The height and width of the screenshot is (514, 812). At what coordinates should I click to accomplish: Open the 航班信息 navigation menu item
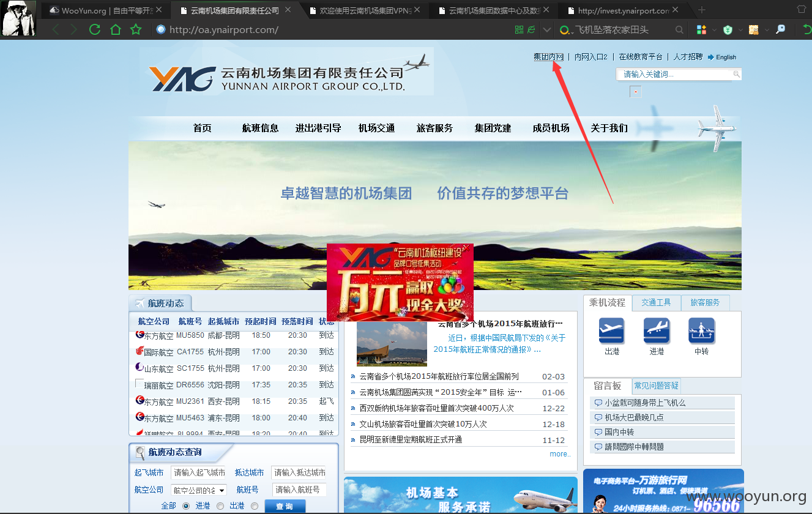point(260,128)
